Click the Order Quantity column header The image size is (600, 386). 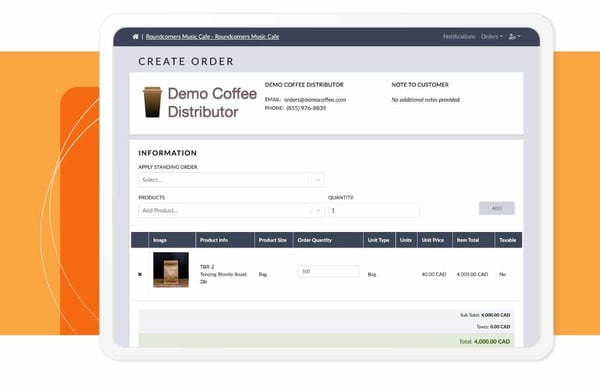point(315,240)
